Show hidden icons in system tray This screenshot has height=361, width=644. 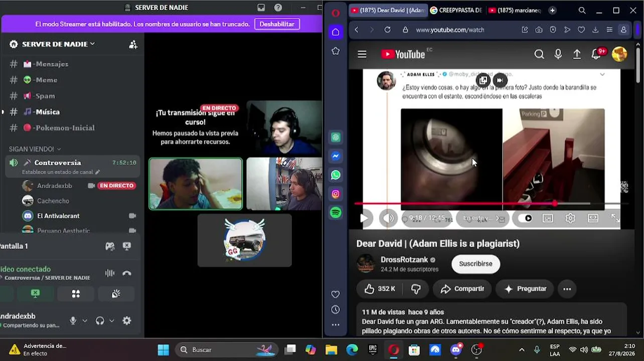coord(522,350)
